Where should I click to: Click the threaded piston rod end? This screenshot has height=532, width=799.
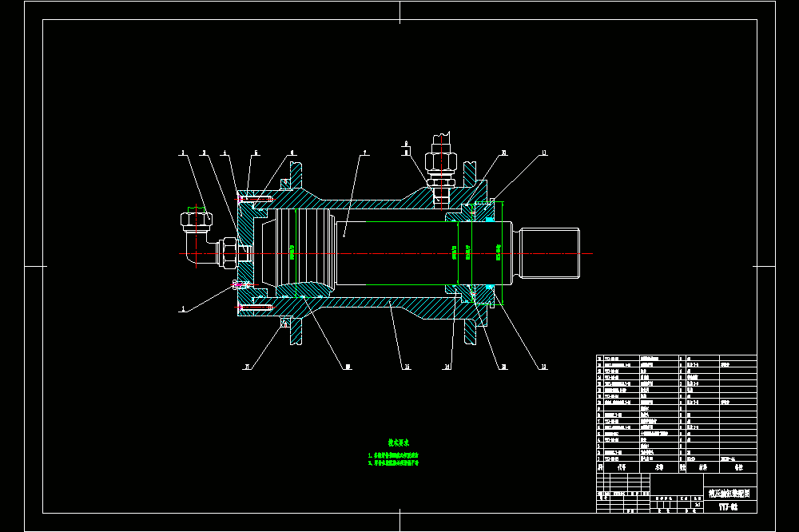pos(550,253)
